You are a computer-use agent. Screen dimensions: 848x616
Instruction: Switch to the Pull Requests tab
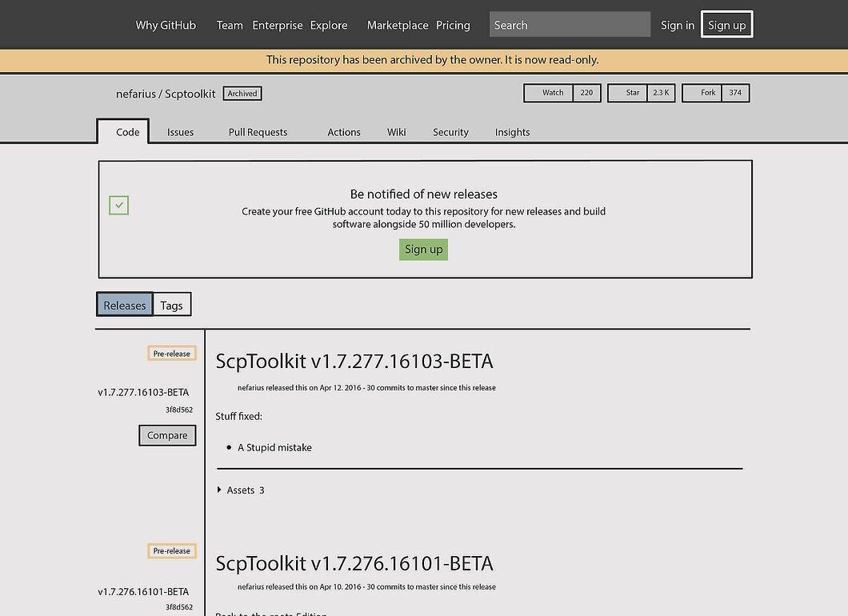point(258,132)
